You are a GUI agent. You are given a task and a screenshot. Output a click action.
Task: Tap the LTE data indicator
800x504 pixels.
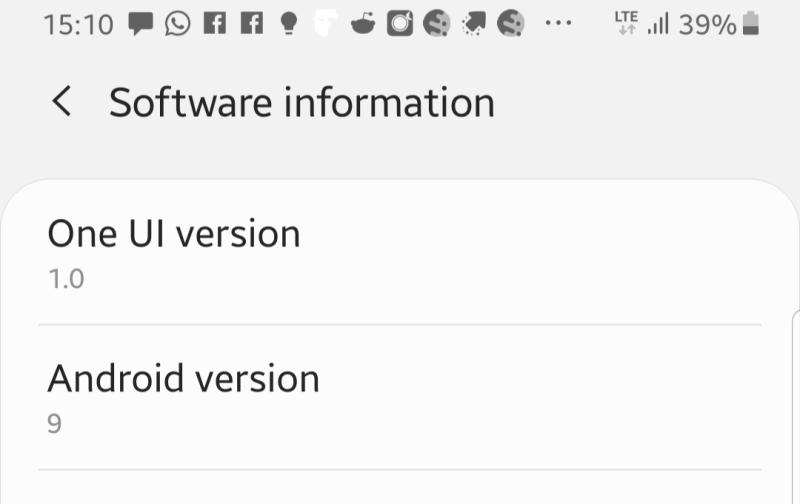626,23
